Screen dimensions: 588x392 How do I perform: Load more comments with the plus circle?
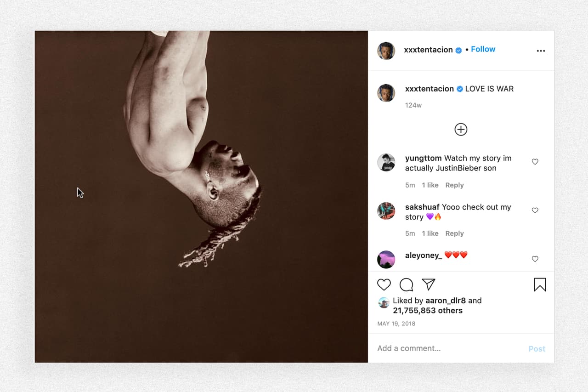point(460,129)
